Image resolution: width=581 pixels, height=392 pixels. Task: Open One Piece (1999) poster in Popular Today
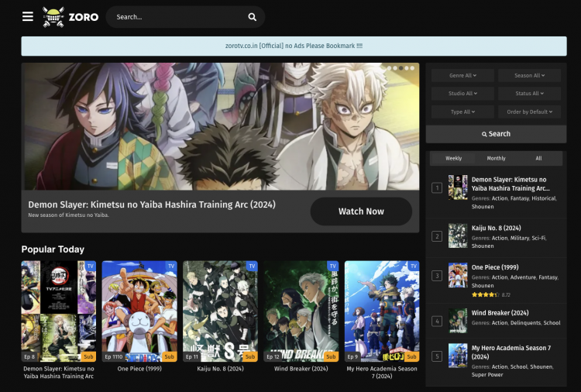tap(139, 311)
